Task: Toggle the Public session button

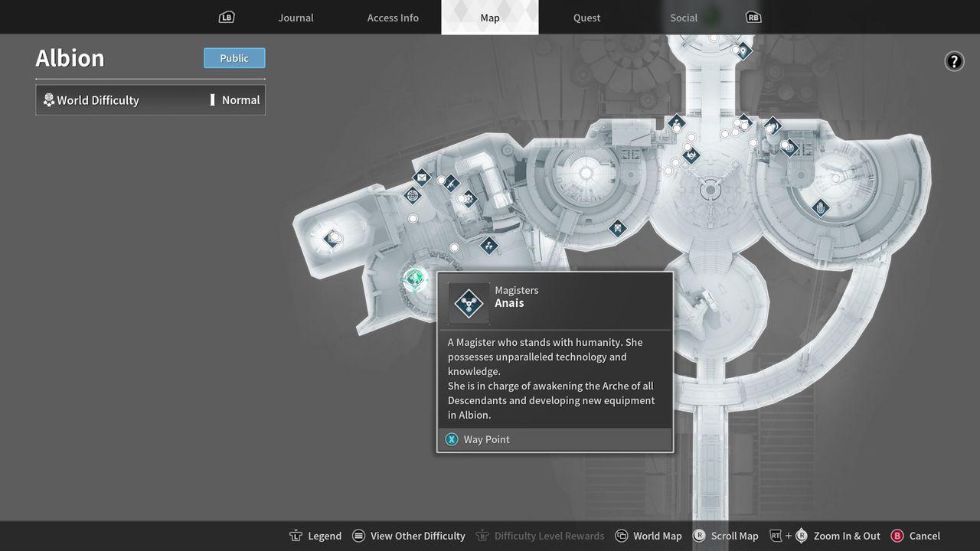Action: click(234, 58)
